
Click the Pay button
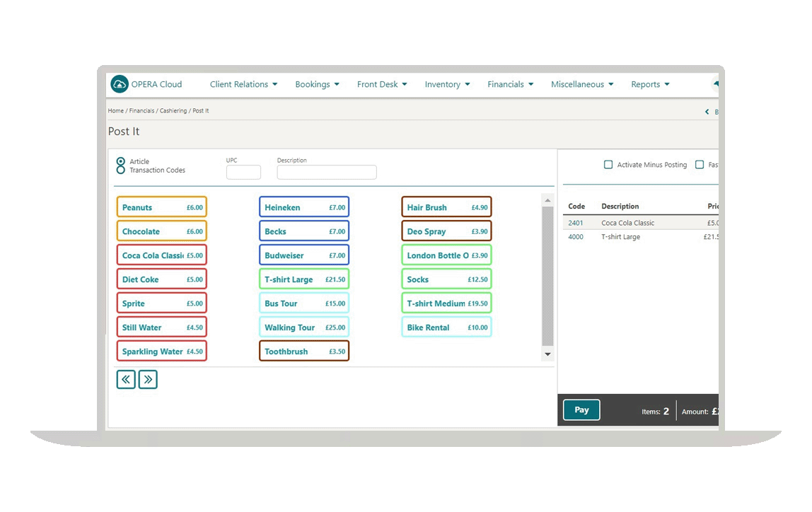click(x=581, y=410)
